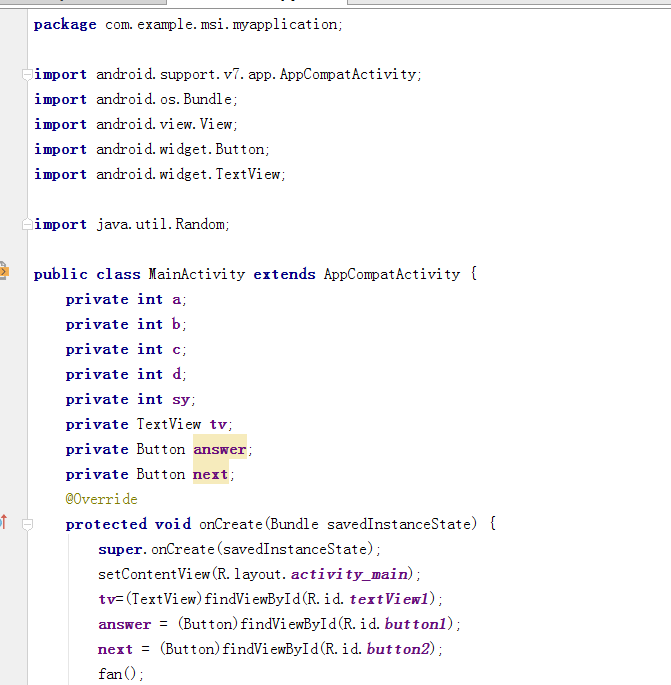The height and width of the screenshot is (685, 671).
Task: Click the override gutter icon beside onCreate
Action: tap(4, 522)
